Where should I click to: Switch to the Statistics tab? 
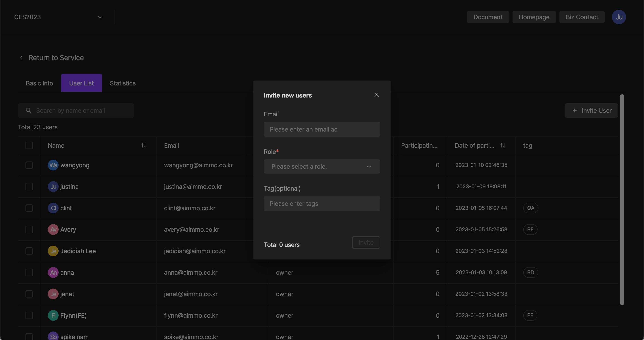click(x=123, y=83)
